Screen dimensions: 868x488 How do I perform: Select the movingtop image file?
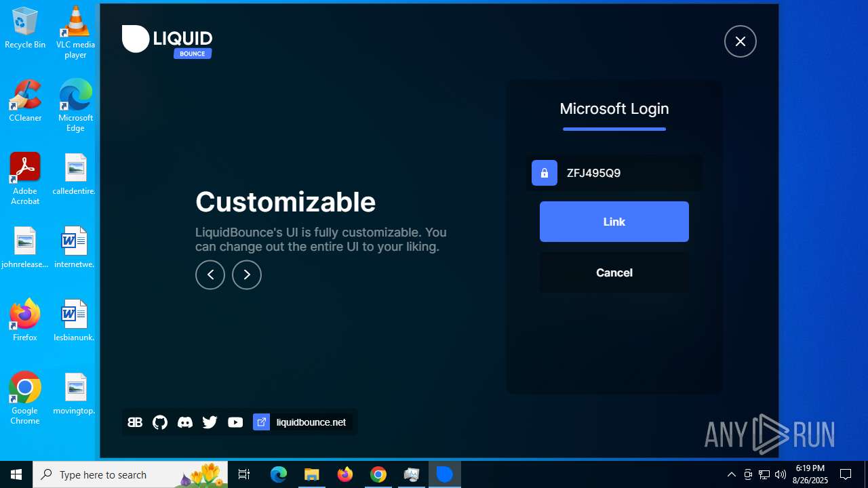(x=75, y=393)
